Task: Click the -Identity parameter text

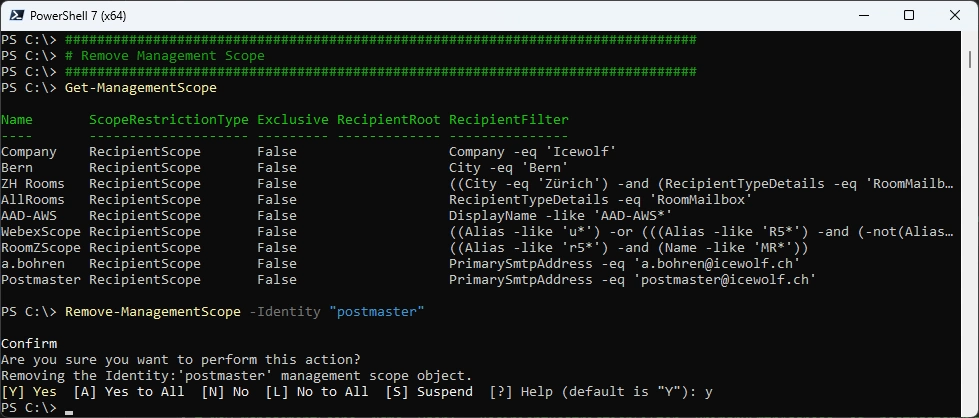Action: (285, 312)
